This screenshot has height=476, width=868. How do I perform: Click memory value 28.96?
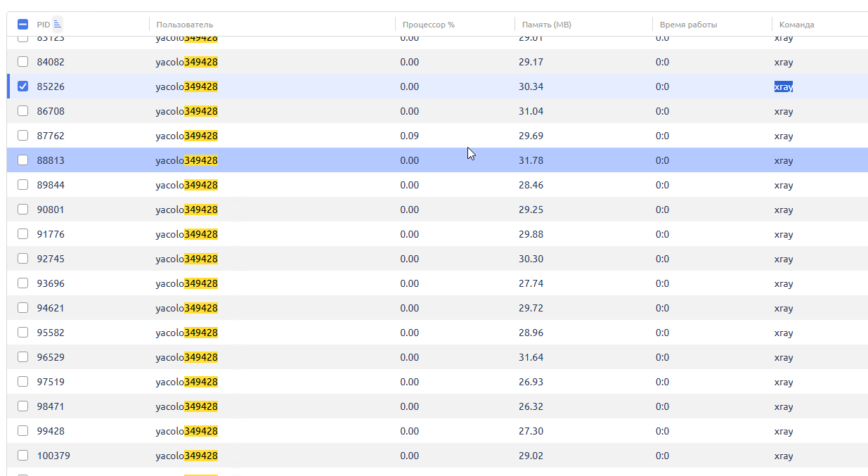tap(531, 333)
